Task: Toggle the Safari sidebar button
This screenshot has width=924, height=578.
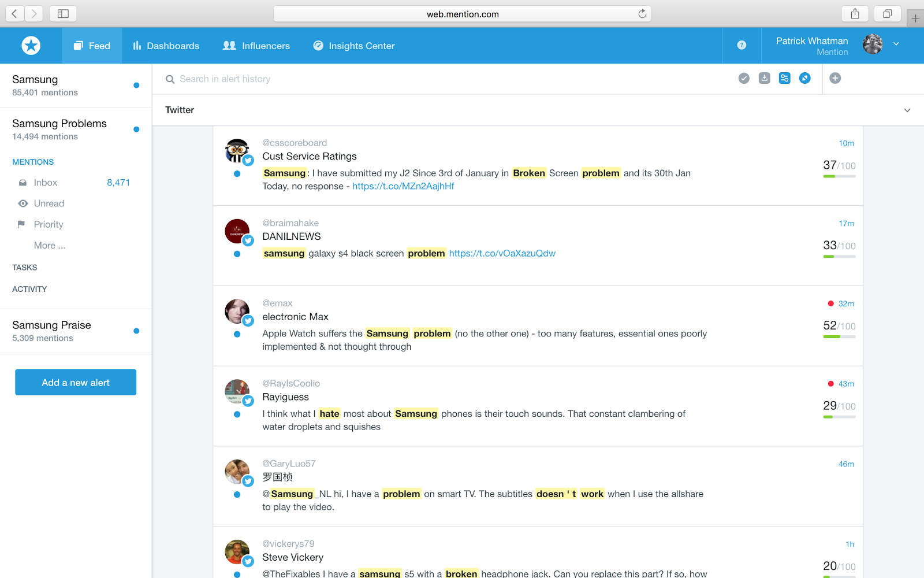Action: tap(63, 13)
